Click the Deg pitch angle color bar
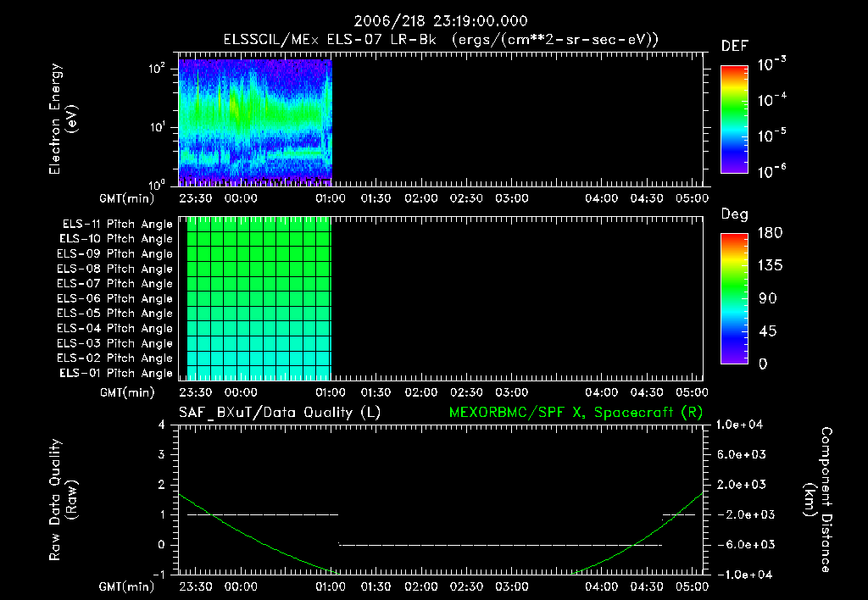 coord(734,299)
